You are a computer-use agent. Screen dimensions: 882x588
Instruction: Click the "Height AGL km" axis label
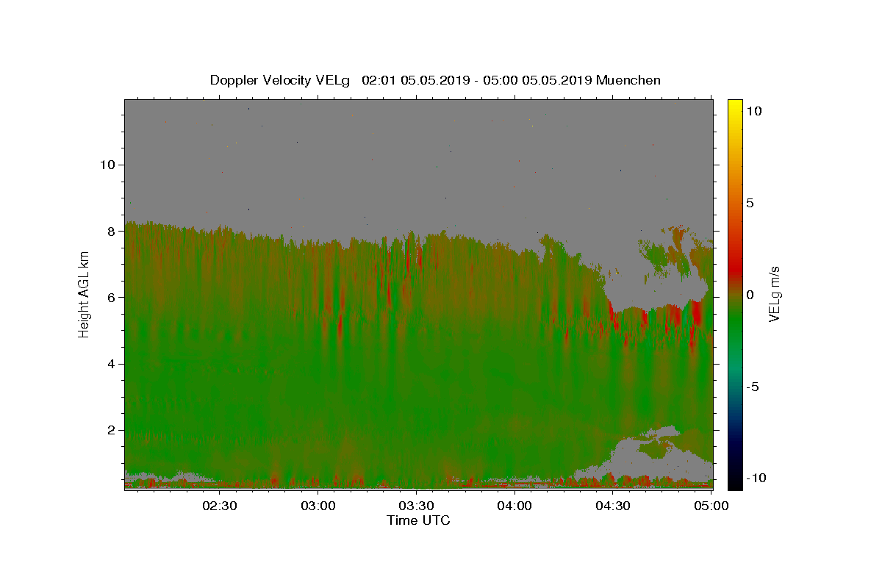84,294
